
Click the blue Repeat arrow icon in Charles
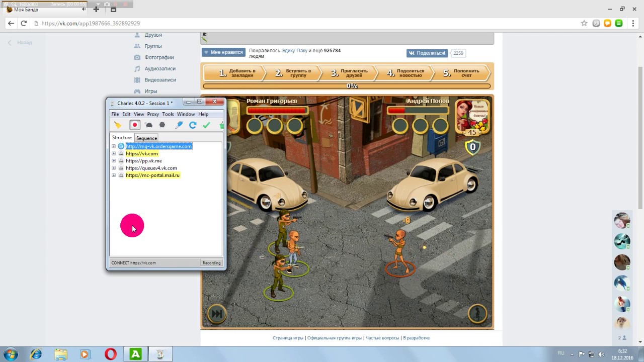[192, 125]
